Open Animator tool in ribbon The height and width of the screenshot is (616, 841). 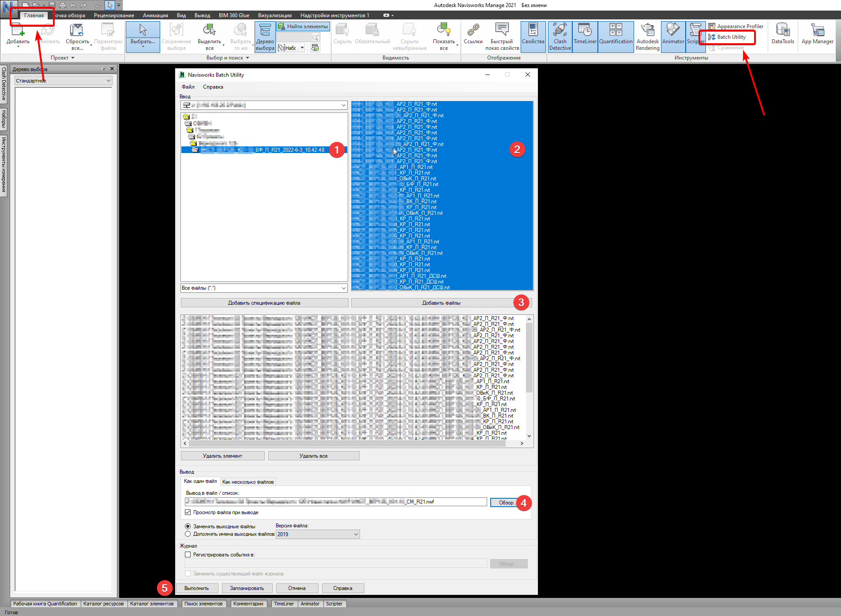point(673,37)
